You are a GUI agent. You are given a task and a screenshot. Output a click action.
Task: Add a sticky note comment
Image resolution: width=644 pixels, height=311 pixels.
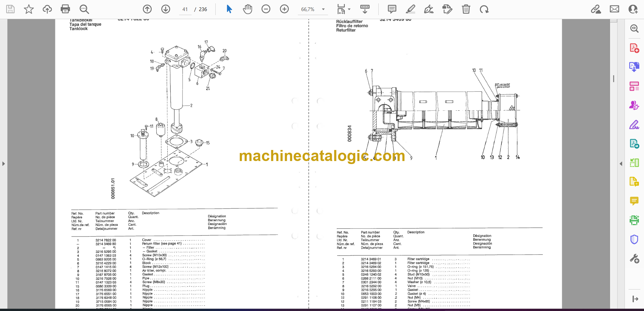click(x=392, y=9)
